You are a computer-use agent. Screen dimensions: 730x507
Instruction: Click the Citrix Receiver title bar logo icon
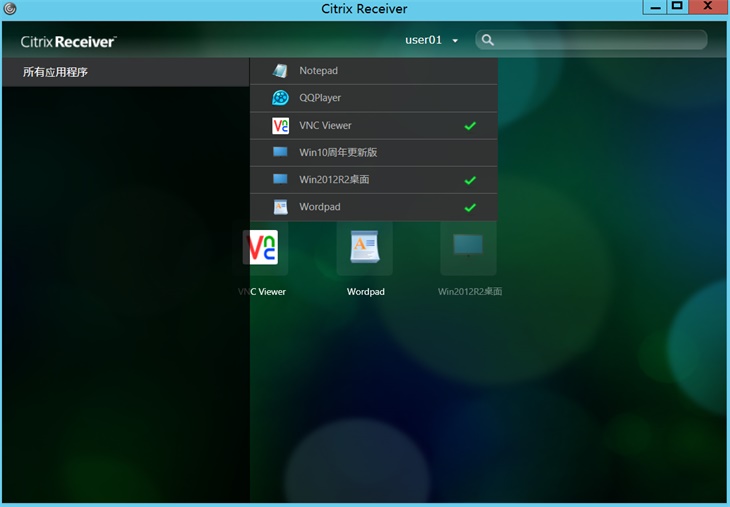tap(10, 8)
